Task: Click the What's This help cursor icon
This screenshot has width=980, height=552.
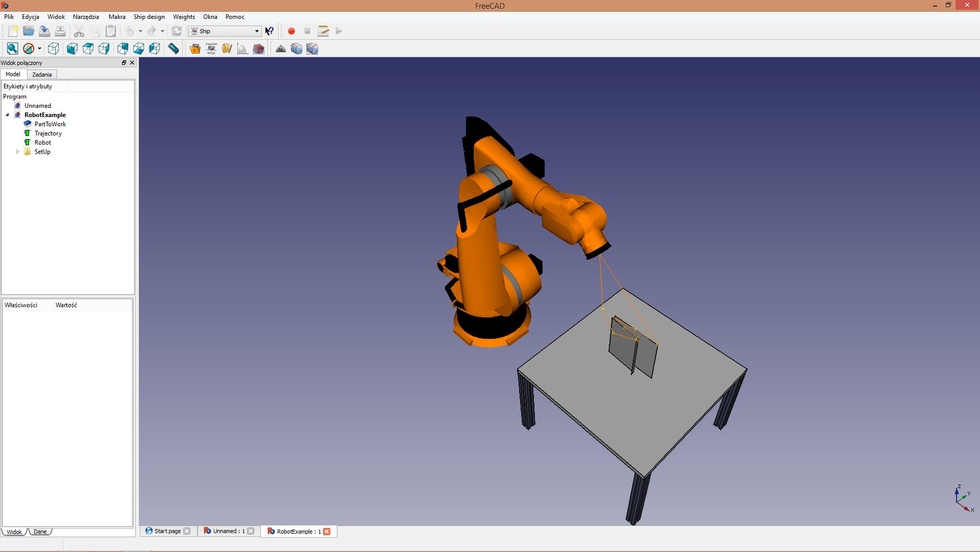Action: click(x=269, y=31)
